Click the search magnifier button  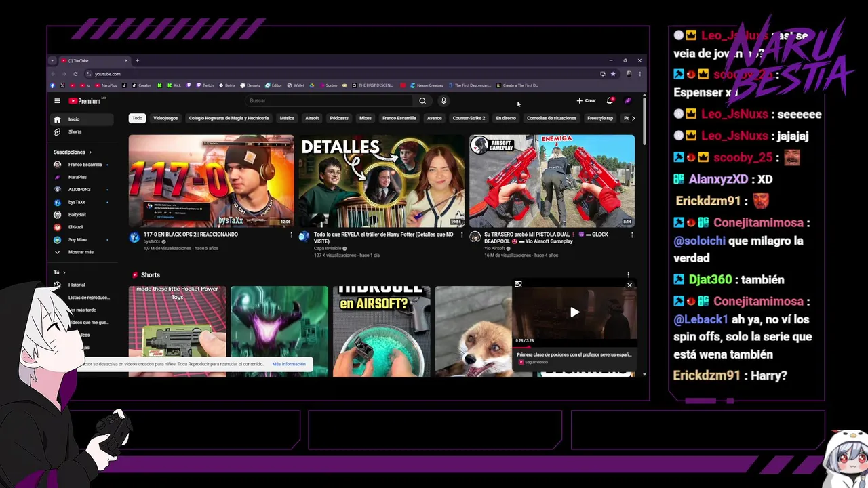point(422,101)
